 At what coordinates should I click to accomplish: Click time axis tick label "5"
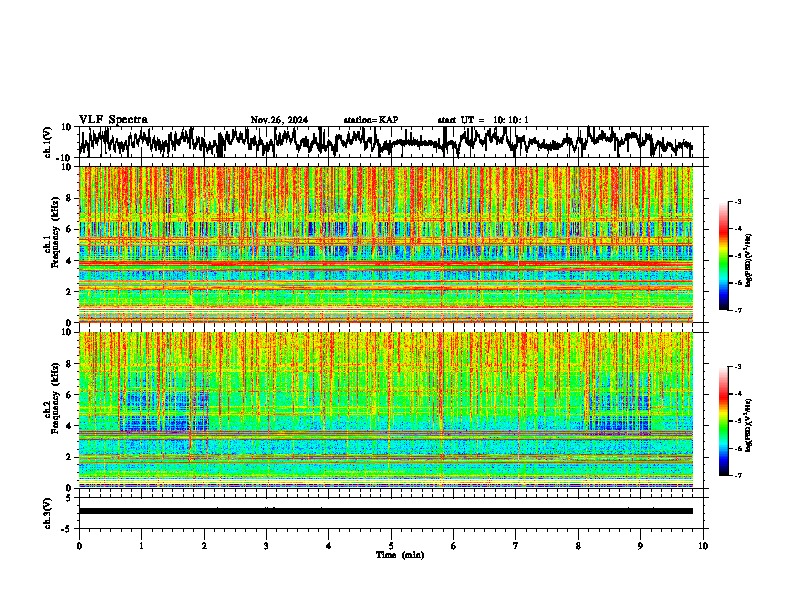tap(391, 546)
